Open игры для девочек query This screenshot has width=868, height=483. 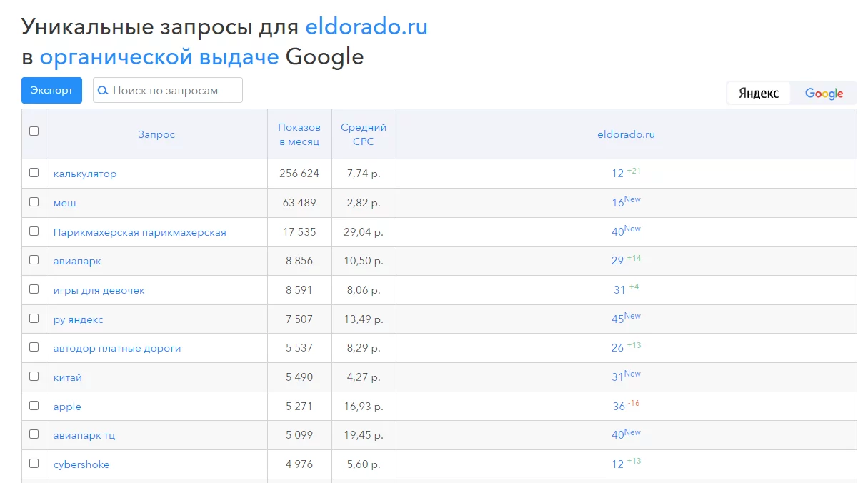[x=99, y=290]
